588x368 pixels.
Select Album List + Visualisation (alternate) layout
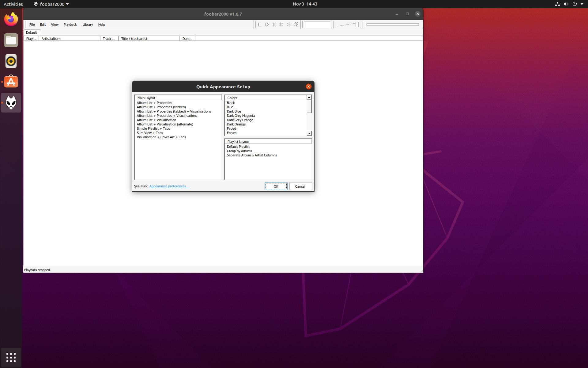[x=165, y=124]
